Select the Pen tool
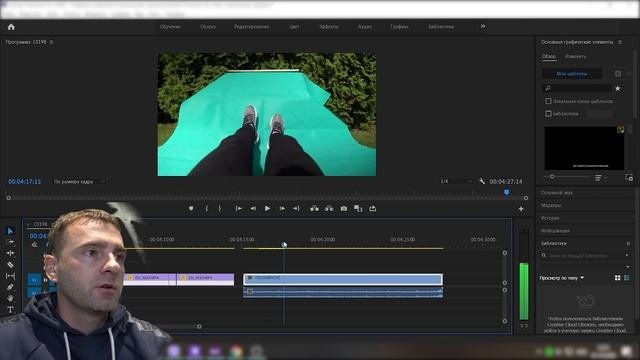 10,287
